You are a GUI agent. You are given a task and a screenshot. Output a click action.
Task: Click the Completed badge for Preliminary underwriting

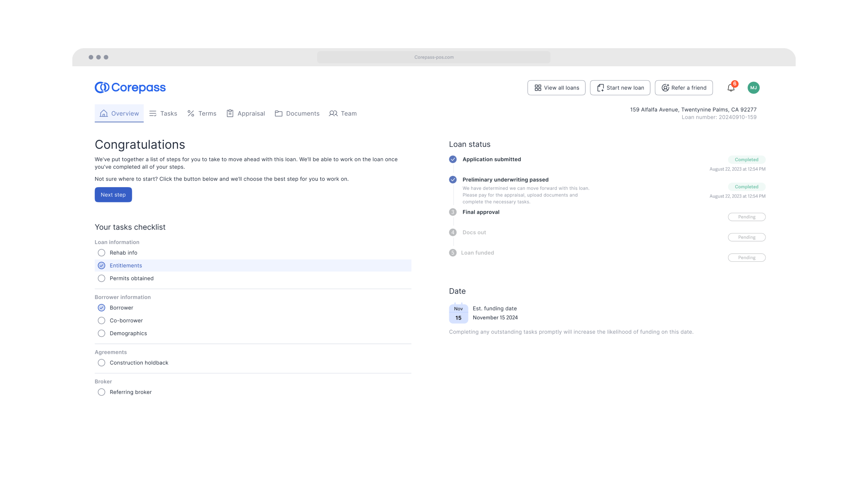pos(747,187)
